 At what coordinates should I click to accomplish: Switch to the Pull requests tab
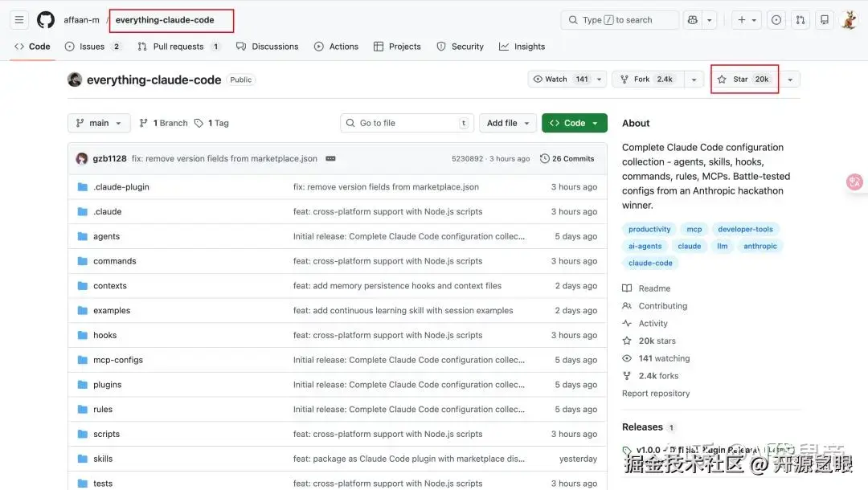tap(178, 47)
